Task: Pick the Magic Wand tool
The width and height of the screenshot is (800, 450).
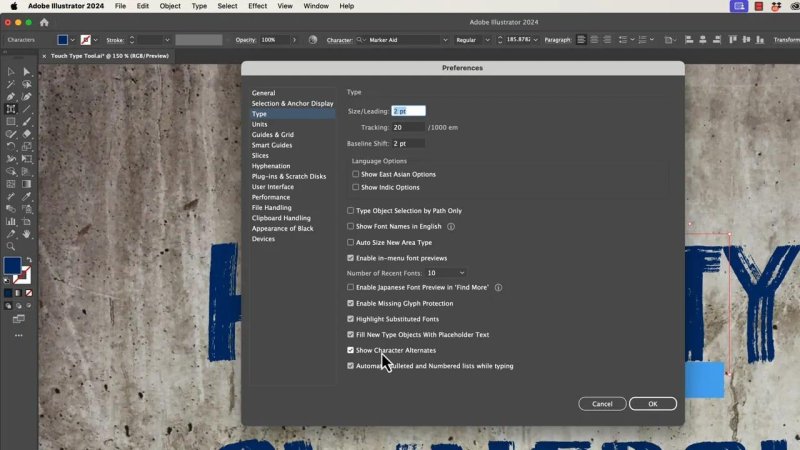Action: [x=11, y=84]
